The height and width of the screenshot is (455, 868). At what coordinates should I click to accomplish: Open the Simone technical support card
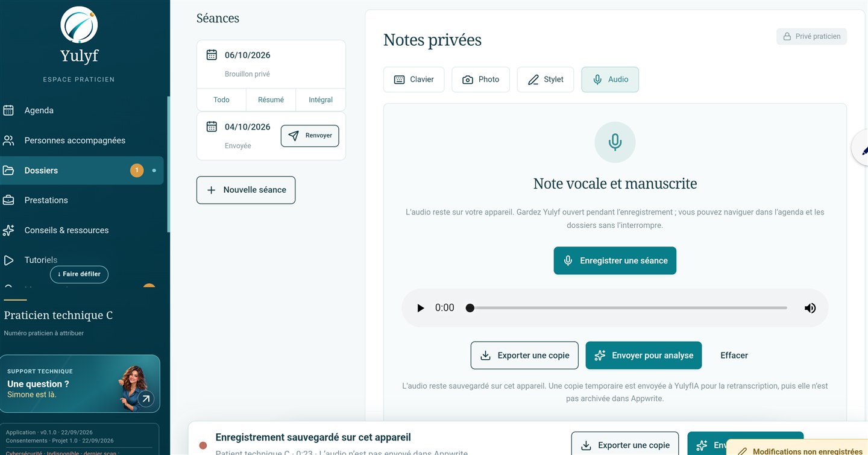[80, 383]
